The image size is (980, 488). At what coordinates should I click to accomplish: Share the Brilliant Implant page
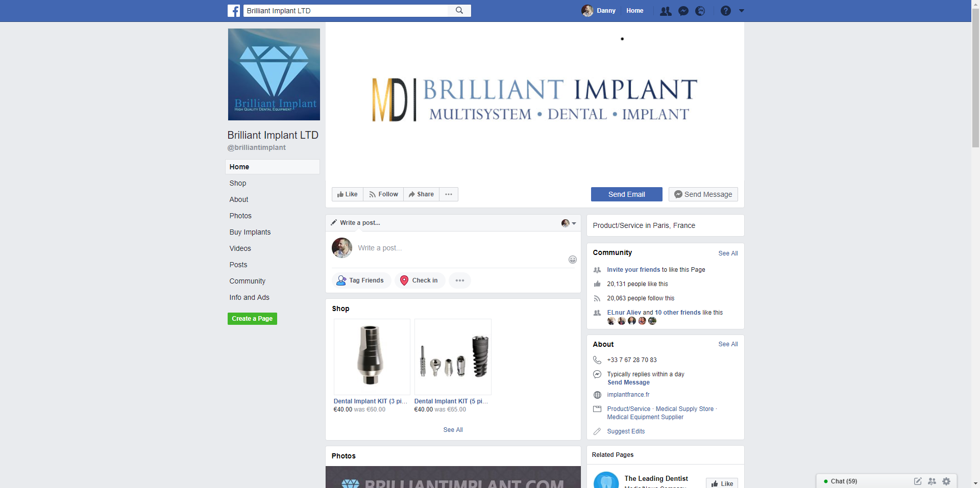tap(421, 194)
